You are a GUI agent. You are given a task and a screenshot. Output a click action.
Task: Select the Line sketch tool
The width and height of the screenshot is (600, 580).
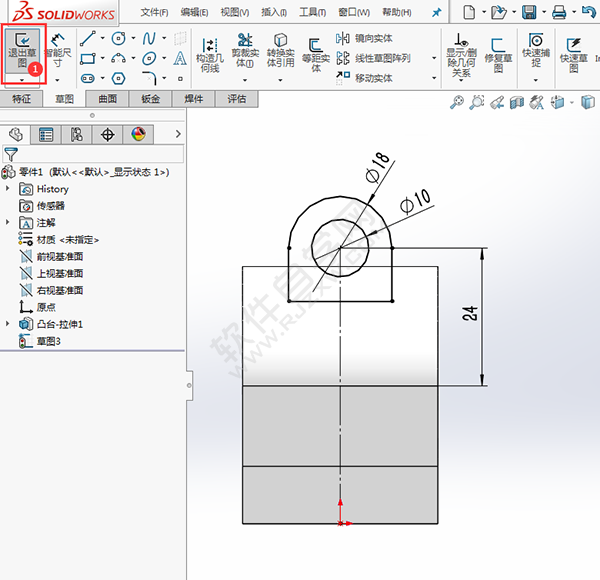[88, 38]
